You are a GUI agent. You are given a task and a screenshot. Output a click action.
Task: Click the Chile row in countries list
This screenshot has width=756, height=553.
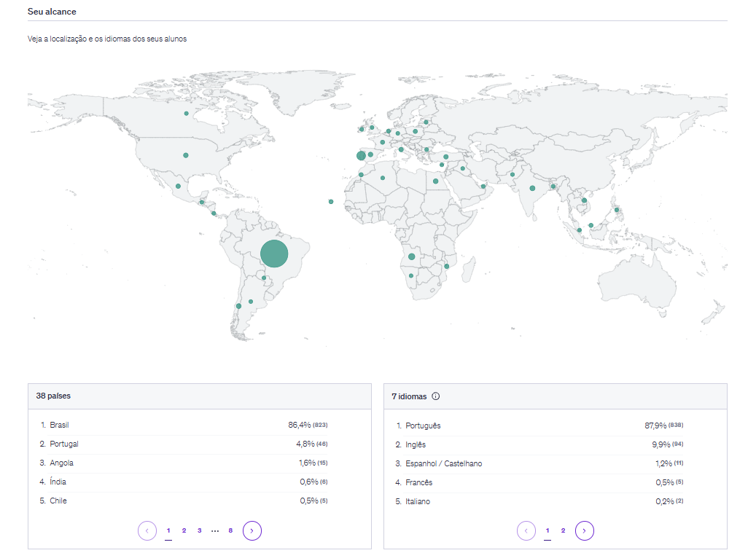[x=184, y=501]
